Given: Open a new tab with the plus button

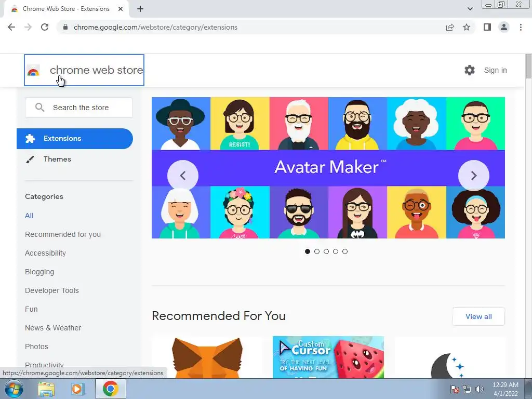Looking at the screenshot, I should pos(140,9).
